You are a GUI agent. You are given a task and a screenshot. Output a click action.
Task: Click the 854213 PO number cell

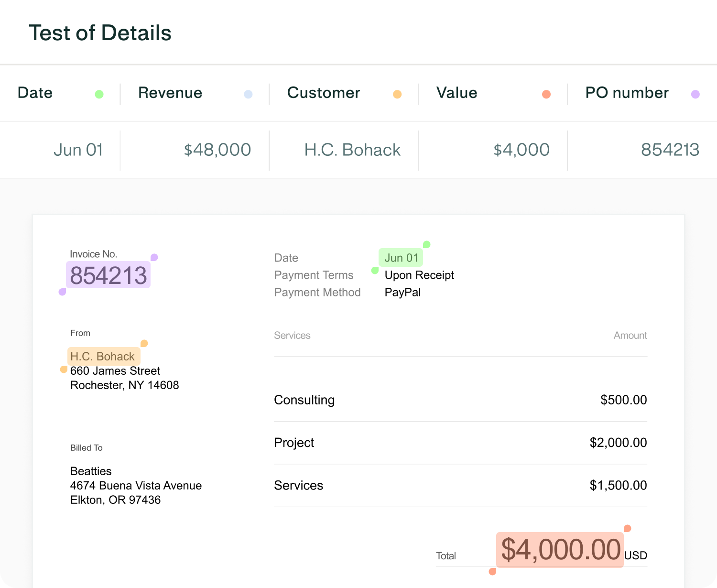pos(670,150)
